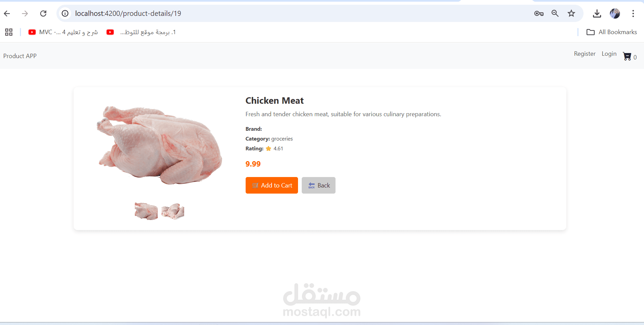Click the zoom magnifier icon
644x325 pixels.
tap(555, 14)
